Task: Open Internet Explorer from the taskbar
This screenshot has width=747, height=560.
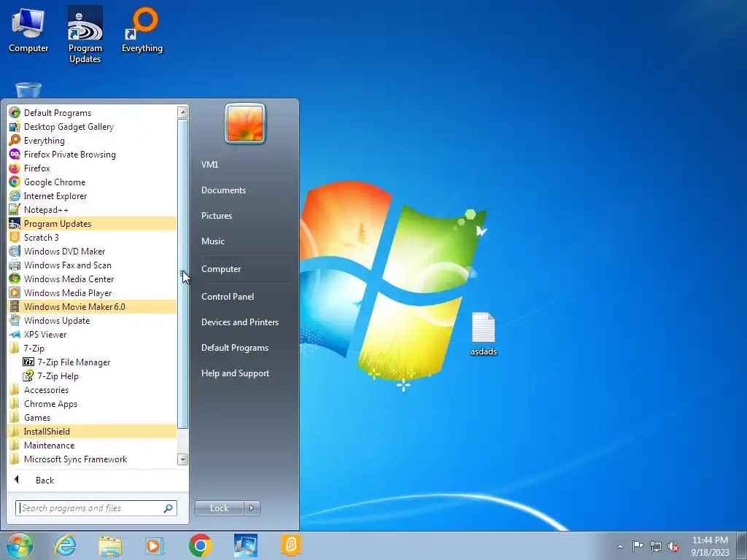Action: [x=65, y=545]
